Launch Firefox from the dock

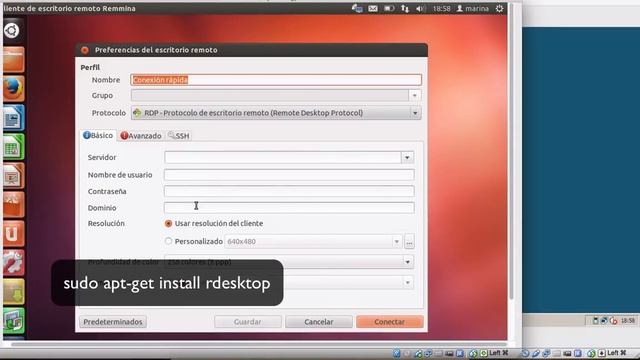(x=13, y=89)
